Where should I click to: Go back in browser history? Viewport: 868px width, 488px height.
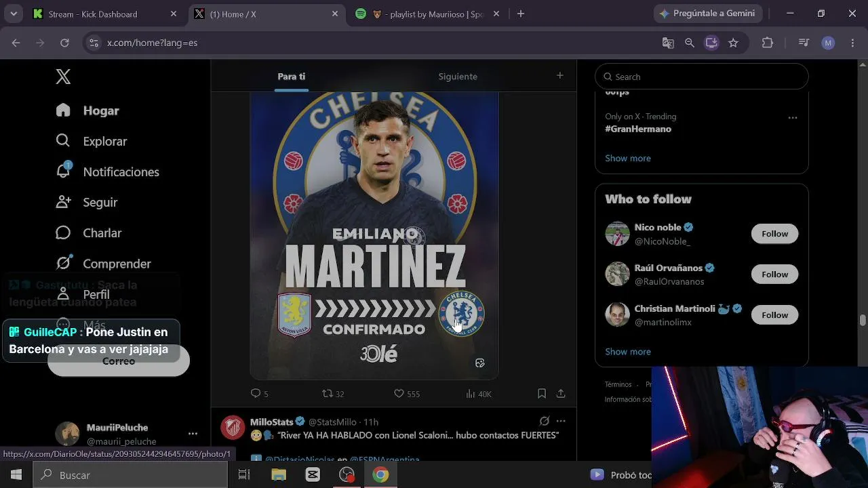click(16, 43)
